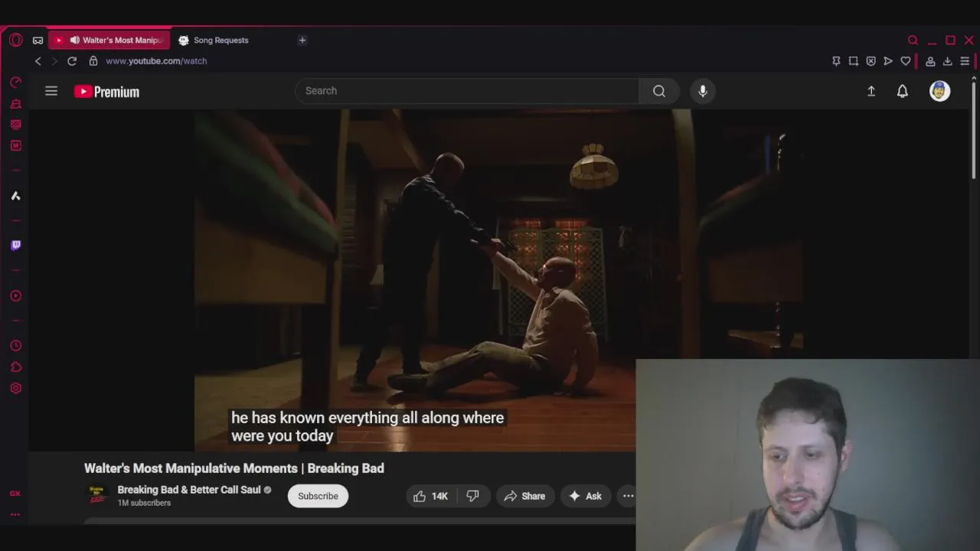The height and width of the screenshot is (551, 980).
Task: Open the Easy Setup sliders icon
Action: pos(965,61)
